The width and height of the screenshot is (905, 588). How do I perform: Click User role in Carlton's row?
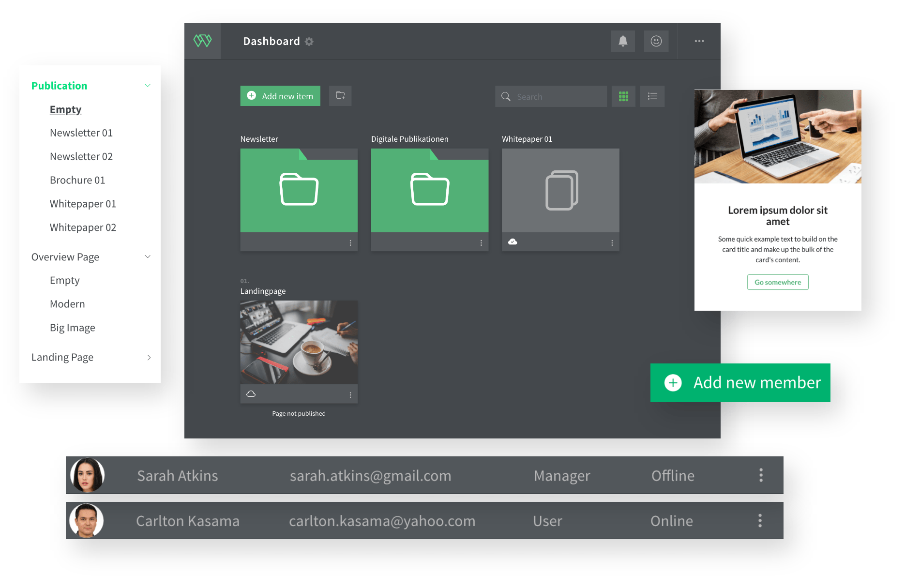[x=547, y=521]
